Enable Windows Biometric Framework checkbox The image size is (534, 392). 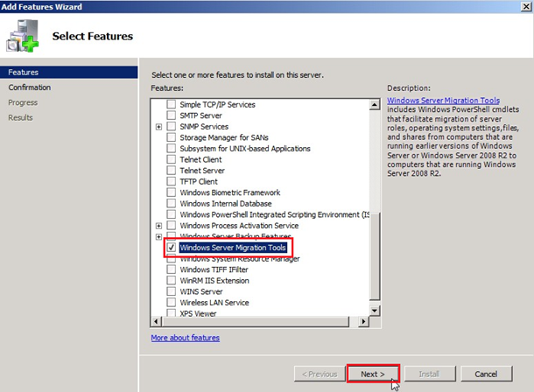coord(172,192)
